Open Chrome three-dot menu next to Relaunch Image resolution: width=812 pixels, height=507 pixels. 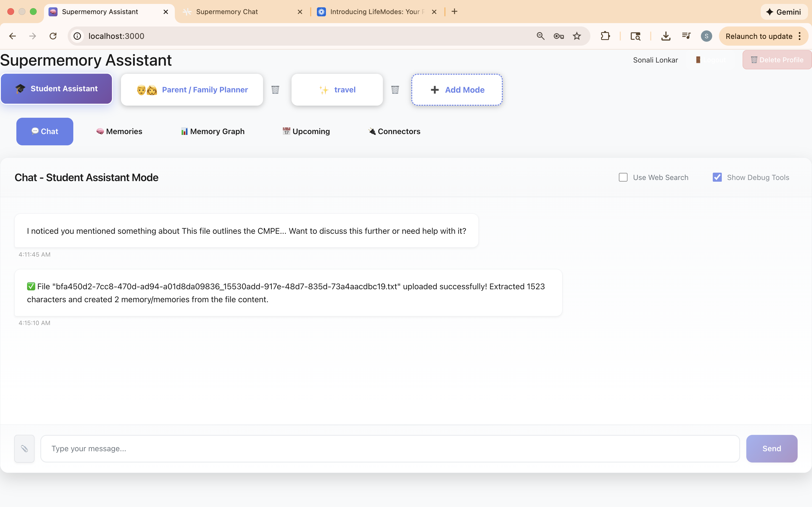[800, 36]
